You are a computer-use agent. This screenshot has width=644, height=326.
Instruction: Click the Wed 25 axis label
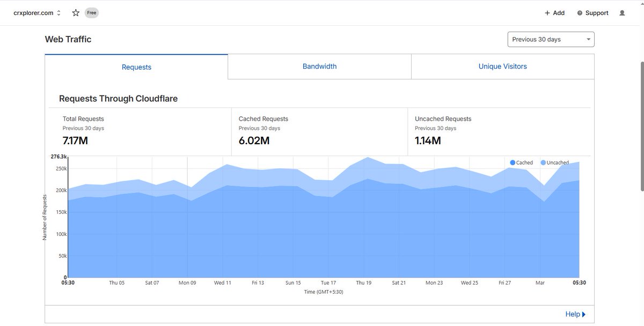(469, 283)
